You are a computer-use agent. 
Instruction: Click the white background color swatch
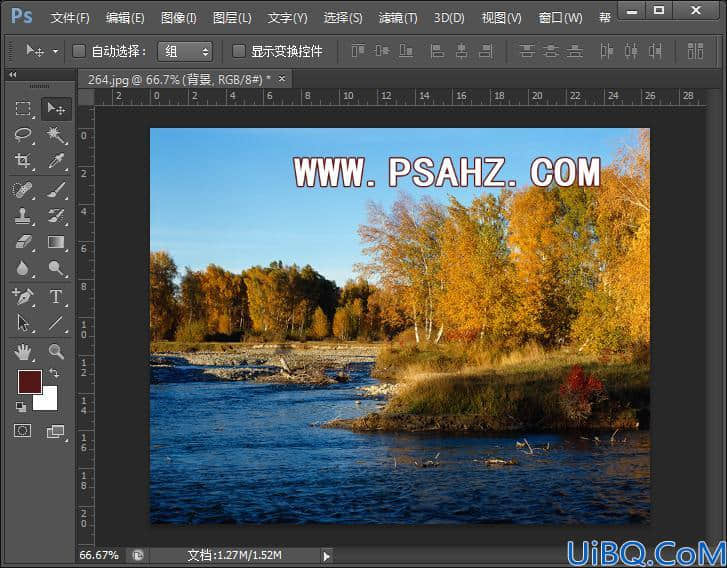pyautogui.click(x=49, y=402)
